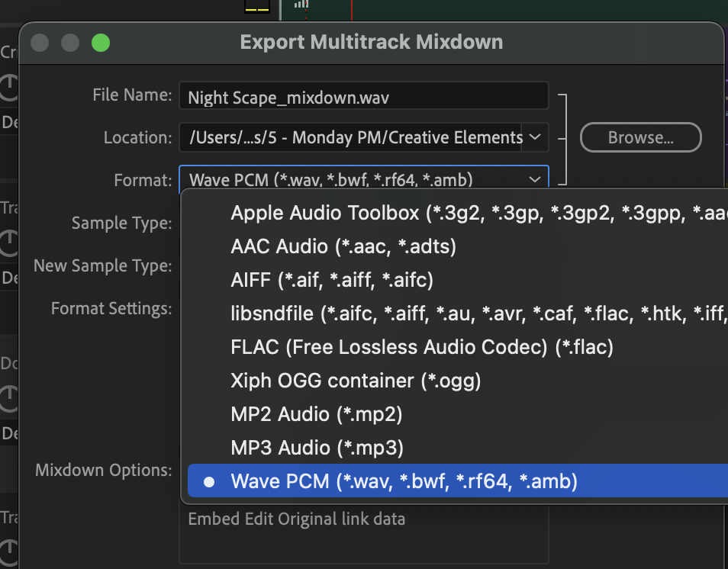The height and width of the screenshot is (569, 728).
Task: Click the power knob below the Do label
Action: point(8,397)
